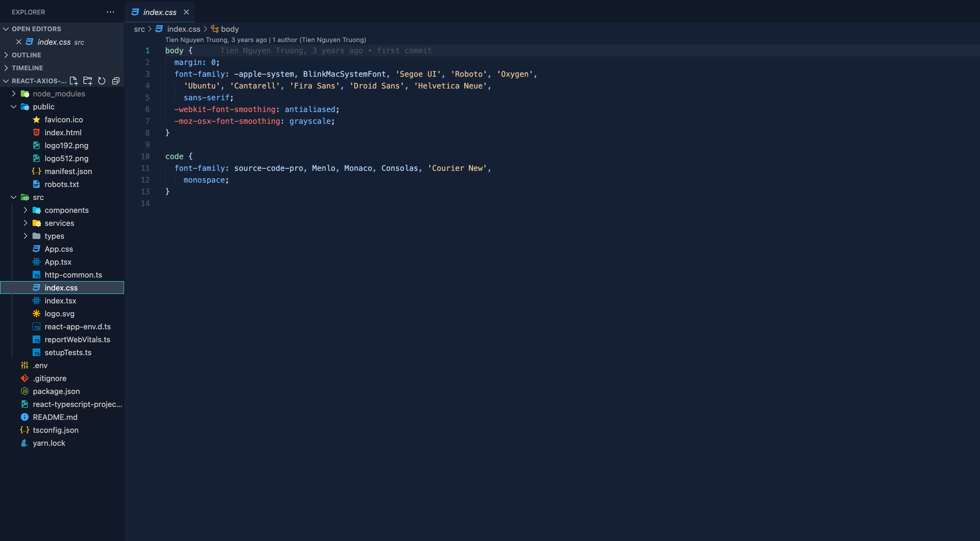Select the index.css editor tab
The width and height of the screenshot is (980, 541).
(x=159, y=12)
